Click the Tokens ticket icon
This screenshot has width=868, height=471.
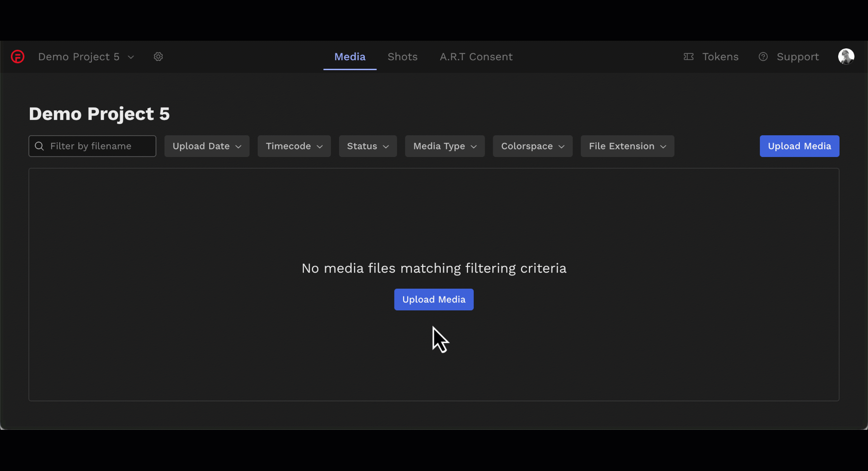click(x=689, y=57)
